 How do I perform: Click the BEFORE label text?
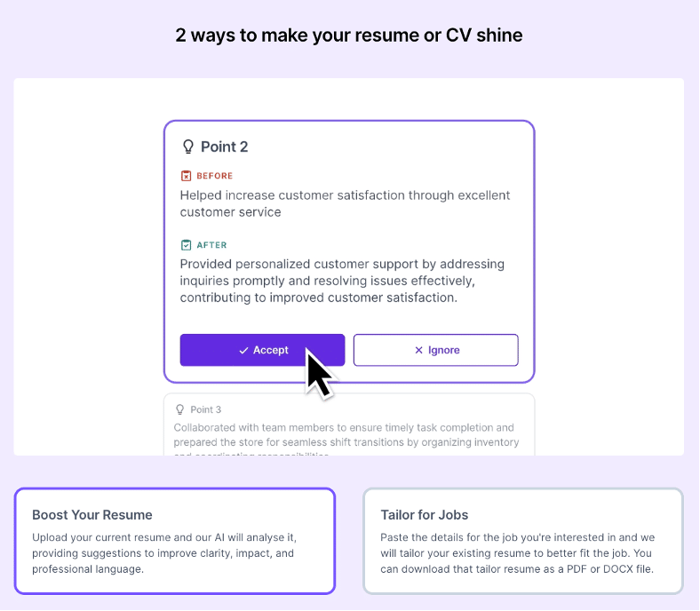click(215, 176)
